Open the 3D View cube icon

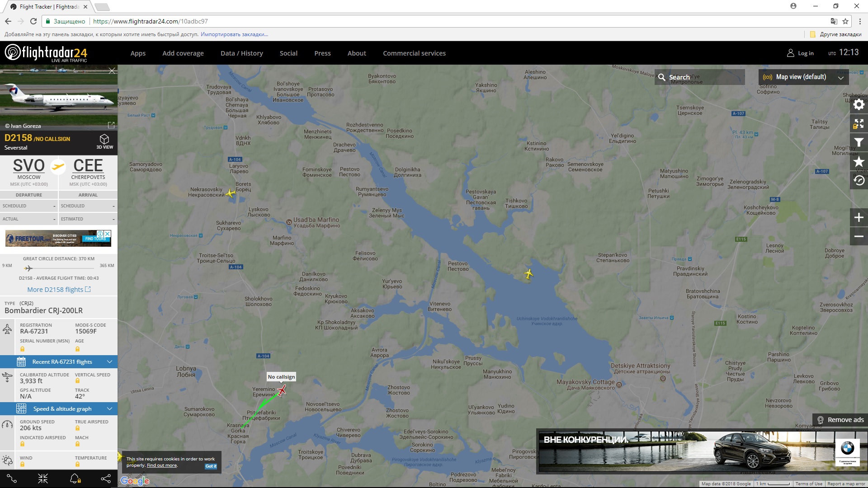104,141
